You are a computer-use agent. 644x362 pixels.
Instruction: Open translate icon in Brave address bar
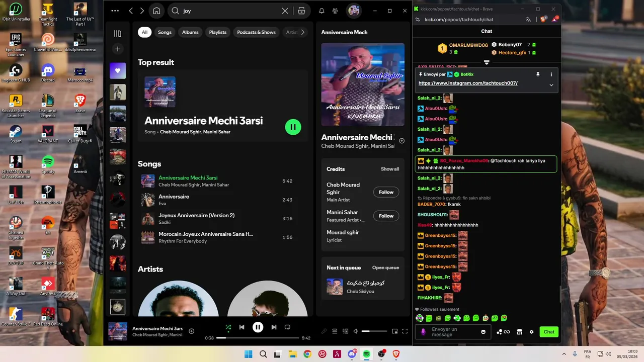(528, 20)
